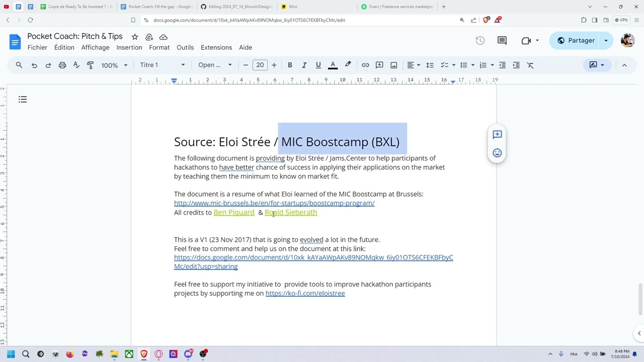Viewport: 644px width, 362px height.
Task: Show all comments panel icon
Action: tap(502, 41)
